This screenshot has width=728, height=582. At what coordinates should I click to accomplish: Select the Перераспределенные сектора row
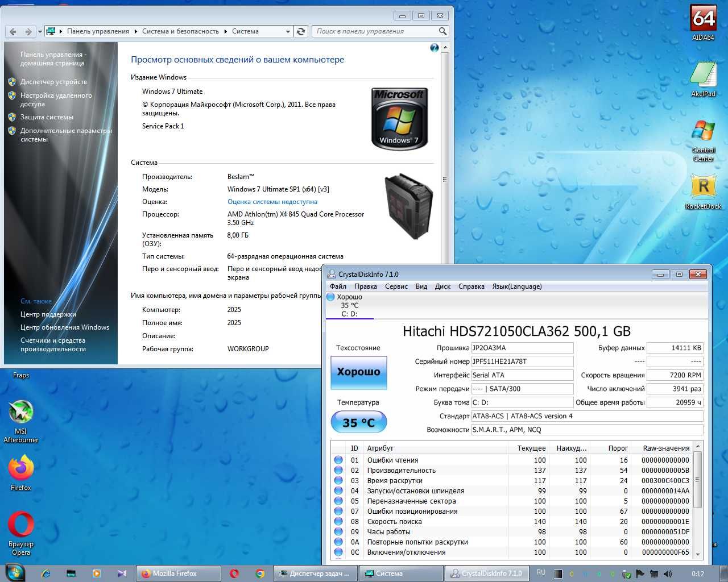pos(512,501)
